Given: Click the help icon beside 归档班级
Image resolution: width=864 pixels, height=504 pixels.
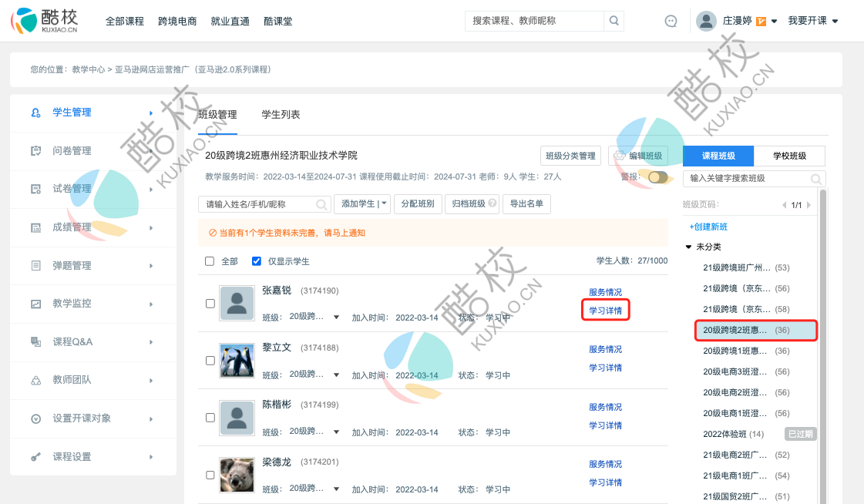Looking at the screenshot, I should (493, 203).
